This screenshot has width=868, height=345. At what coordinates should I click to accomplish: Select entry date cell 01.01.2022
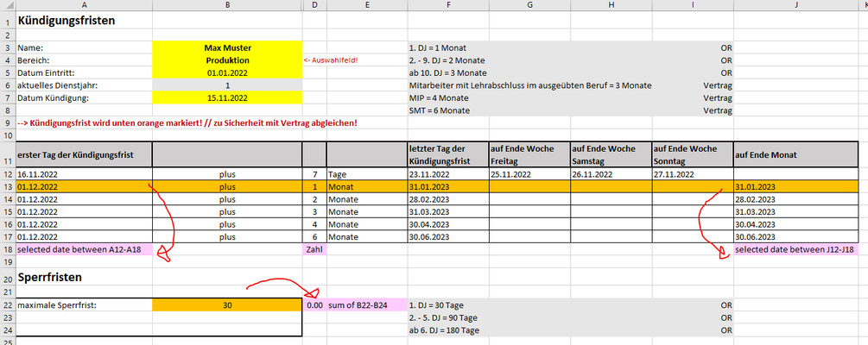pos(227,73)
